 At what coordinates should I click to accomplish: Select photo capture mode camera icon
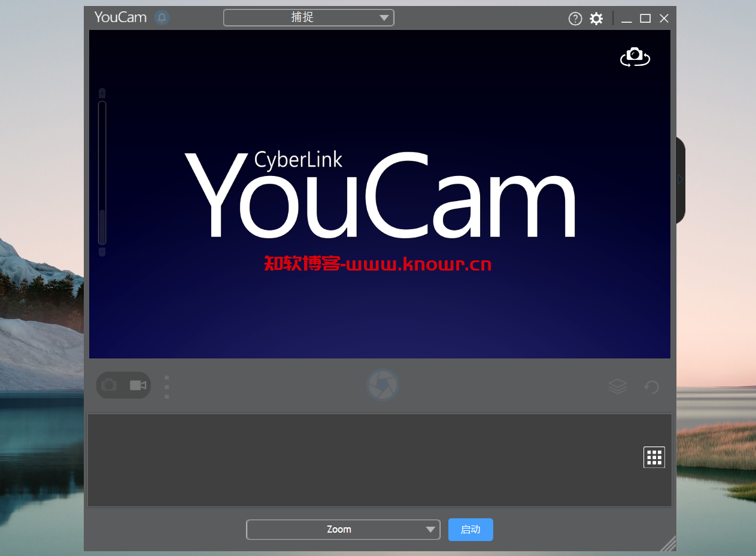[x=109, y=385]
